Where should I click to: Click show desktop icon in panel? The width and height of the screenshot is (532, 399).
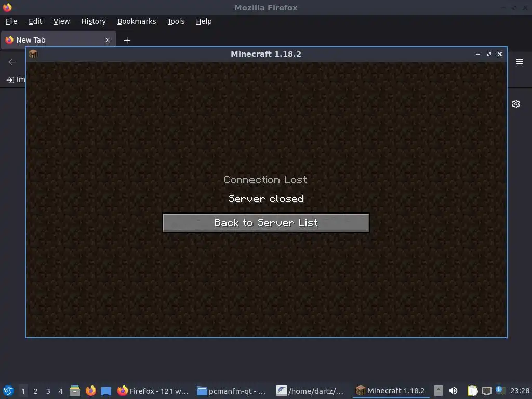click(x=106, y=391)
